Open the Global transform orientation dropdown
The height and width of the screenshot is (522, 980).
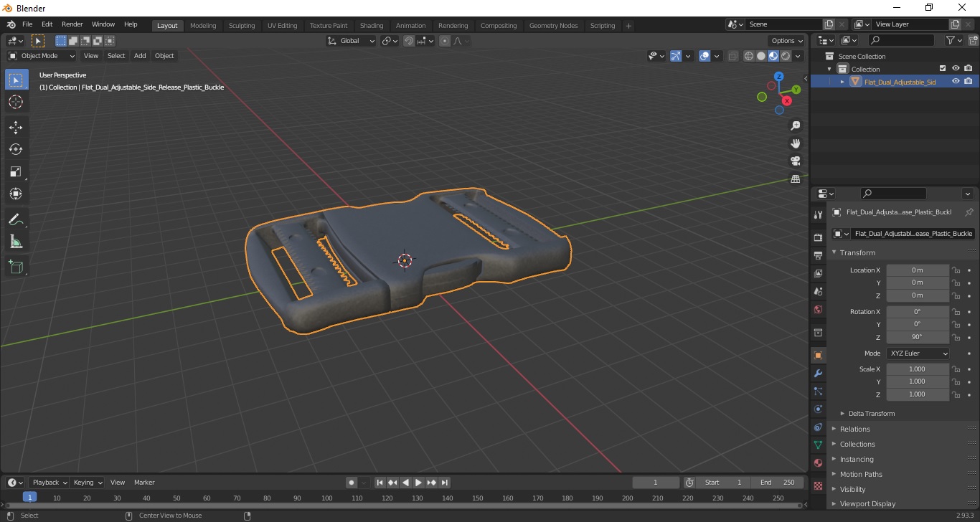(351, 41)
